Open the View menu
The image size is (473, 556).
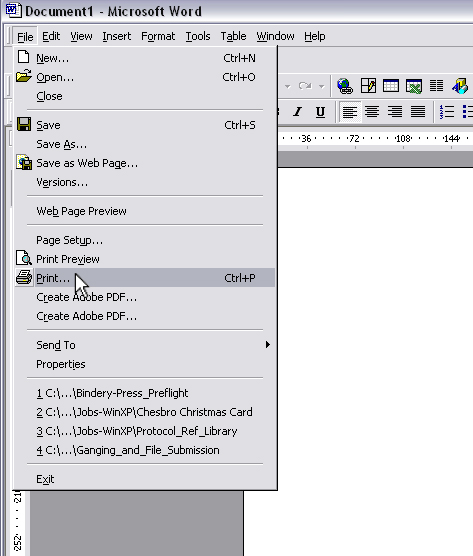coord(81,36)
